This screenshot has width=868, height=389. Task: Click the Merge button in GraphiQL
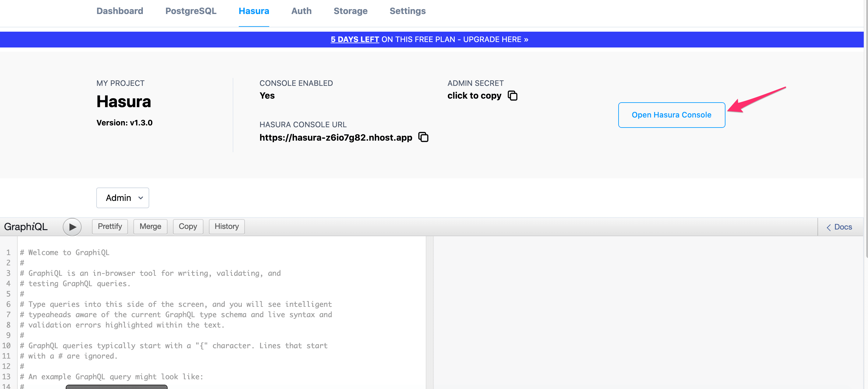coord(150,226)
